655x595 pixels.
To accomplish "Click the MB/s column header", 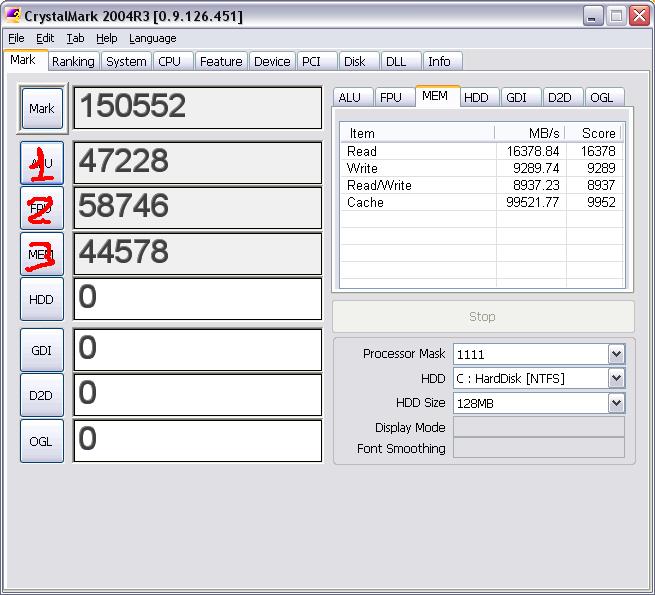I will point(530,133).
